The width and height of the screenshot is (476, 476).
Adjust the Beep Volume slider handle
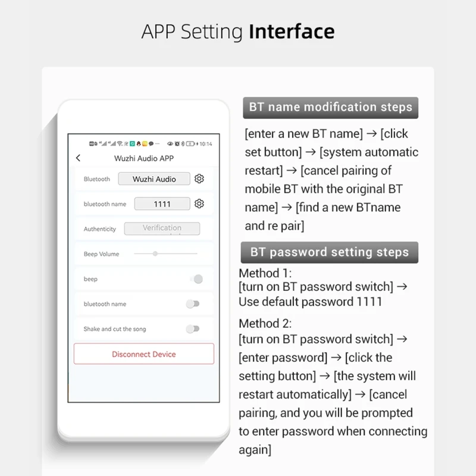click(x=155, y=254)
